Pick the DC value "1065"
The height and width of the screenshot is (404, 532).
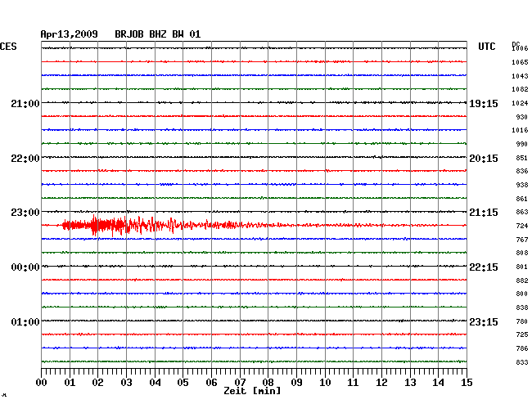tap(520, 62)
